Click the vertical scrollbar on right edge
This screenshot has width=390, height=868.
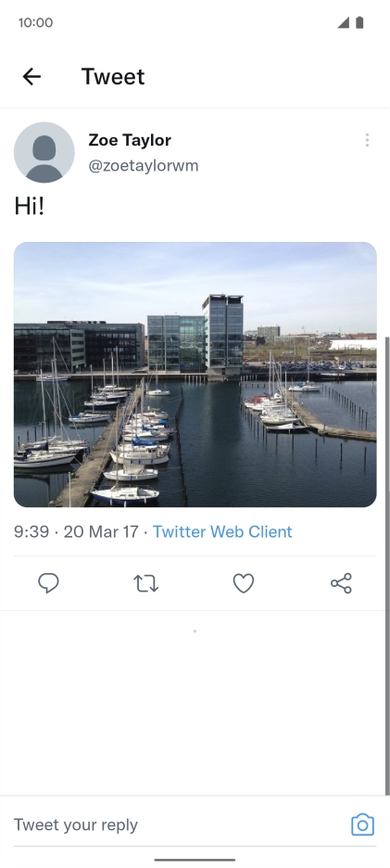[x=386, y=565]
